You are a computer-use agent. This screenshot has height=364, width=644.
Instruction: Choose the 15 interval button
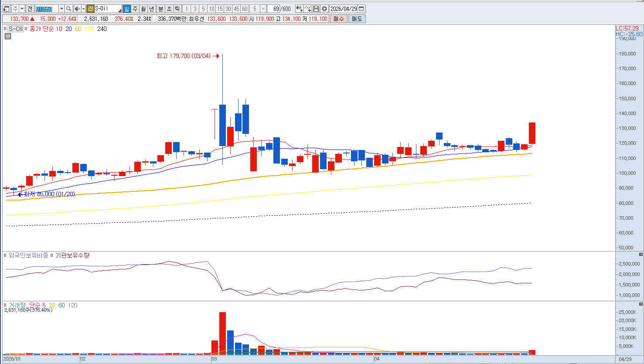coord(220,9)
